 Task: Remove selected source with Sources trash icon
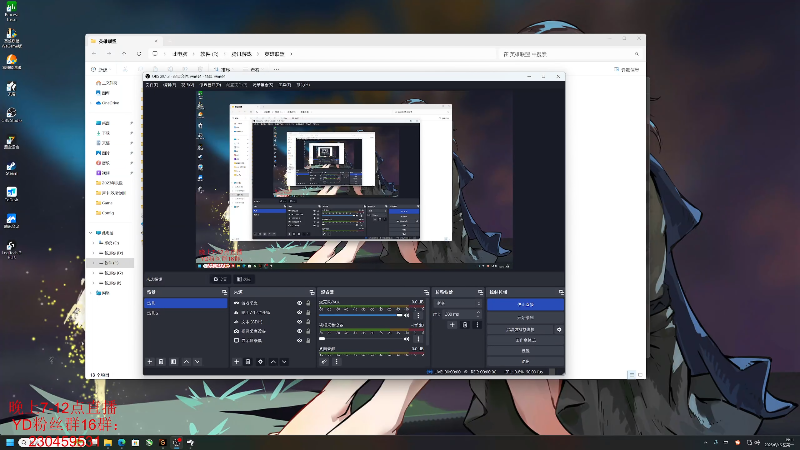(x=247, y=362)
